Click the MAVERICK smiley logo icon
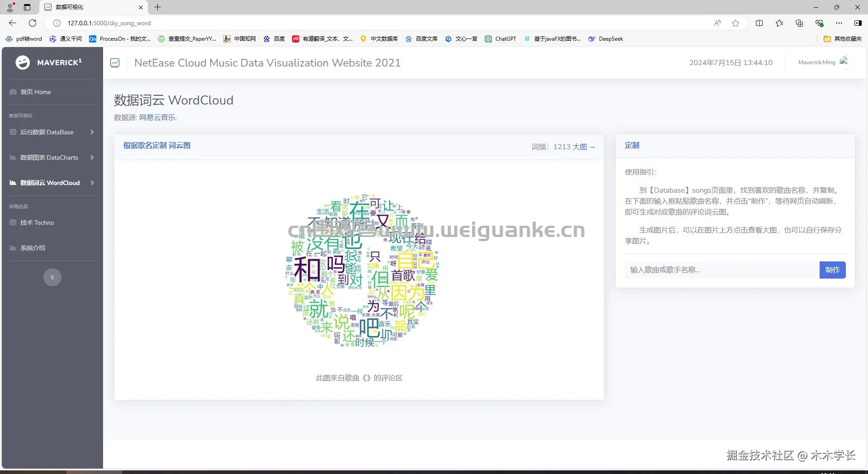The height and width of the screenshot is (474, 868). point(23,62)
